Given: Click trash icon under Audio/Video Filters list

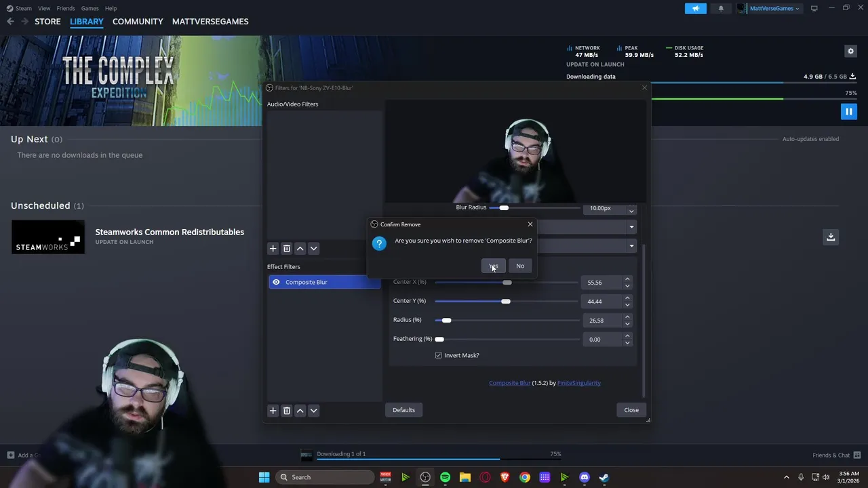Looking at the screenshot, I should [286, 249].
